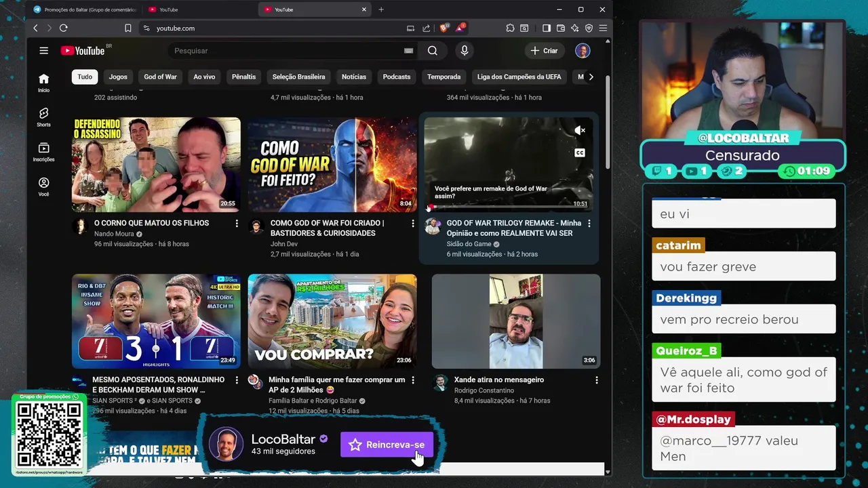Screen dimensions: 868x488
Task: Open Nando Moura channel link
Action: click(114, 234)
